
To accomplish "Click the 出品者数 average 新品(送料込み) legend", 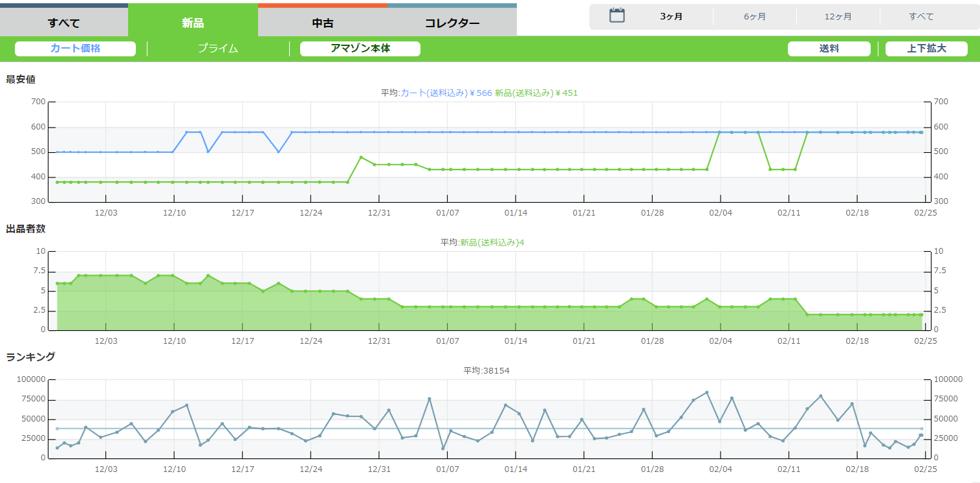I will tap(492, 243).
